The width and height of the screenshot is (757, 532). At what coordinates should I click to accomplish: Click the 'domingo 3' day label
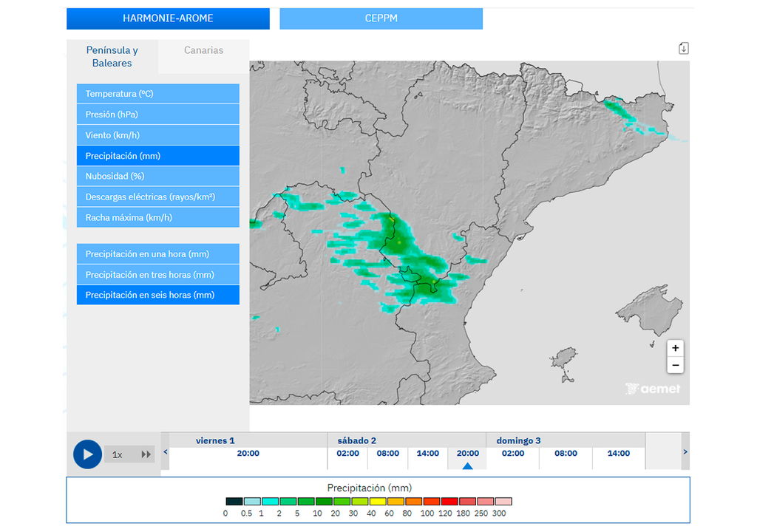518,440
